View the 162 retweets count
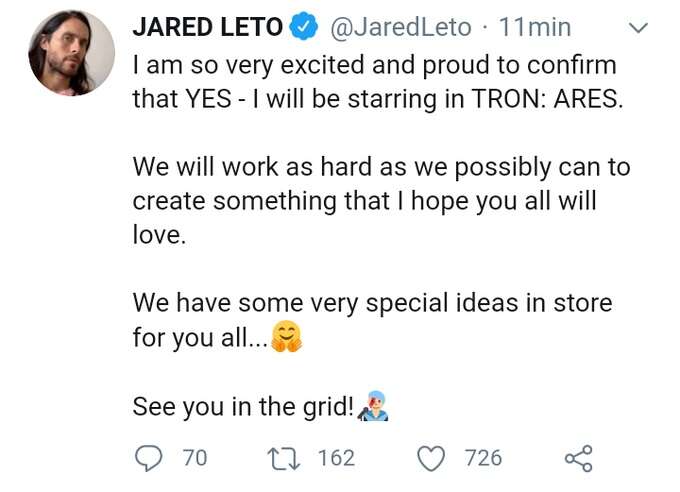680x492 pixels. [x=335, y=458]
